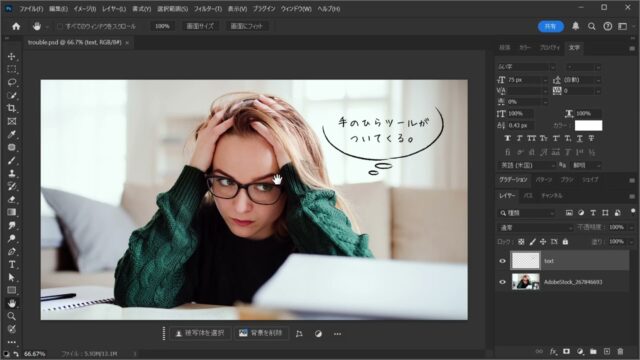Image resolution: width=640 pixels, height=360 pixels.
Task: Toggle Underline in character panel
Action: (580, 138)
